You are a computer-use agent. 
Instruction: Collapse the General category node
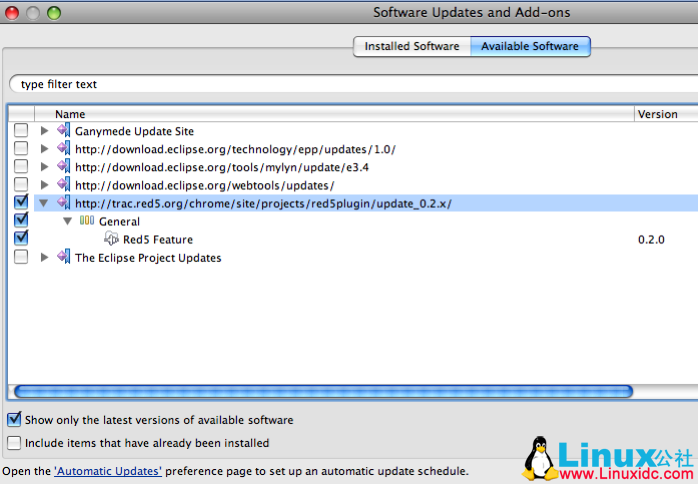coord(68,221)
